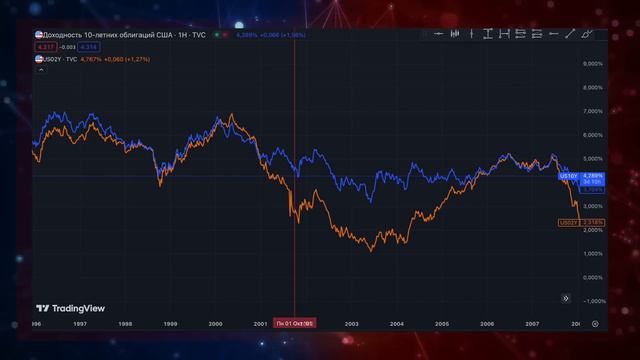This screenshot has width=640, height=360.
Task: Click the red crosshair date label on time axis
Action: coord(294,324)
